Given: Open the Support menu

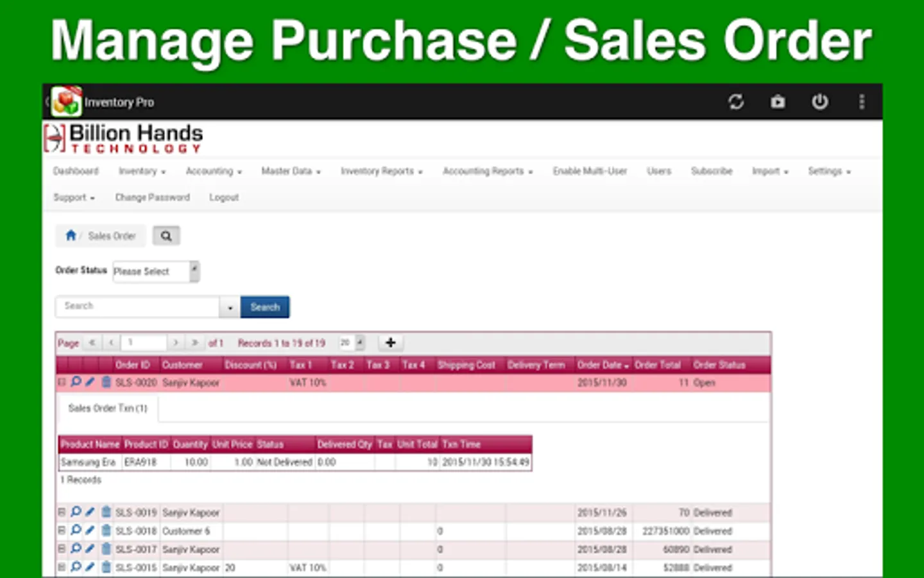Looking at the screenshot, I should coord(74,197).
